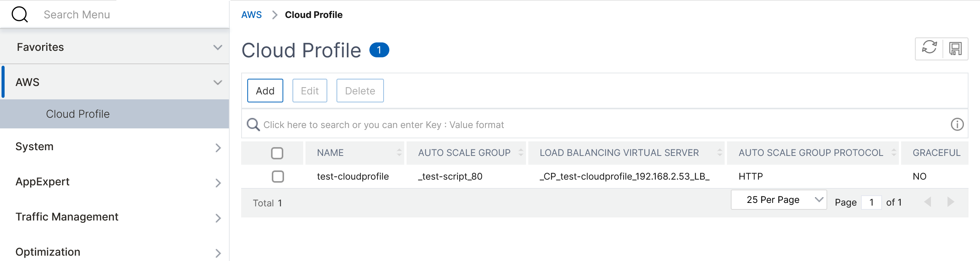Click the _test-script_80 cell
The height and width of the screenshot is (261, 980).
pyautogui.click(x=450, y=177)
